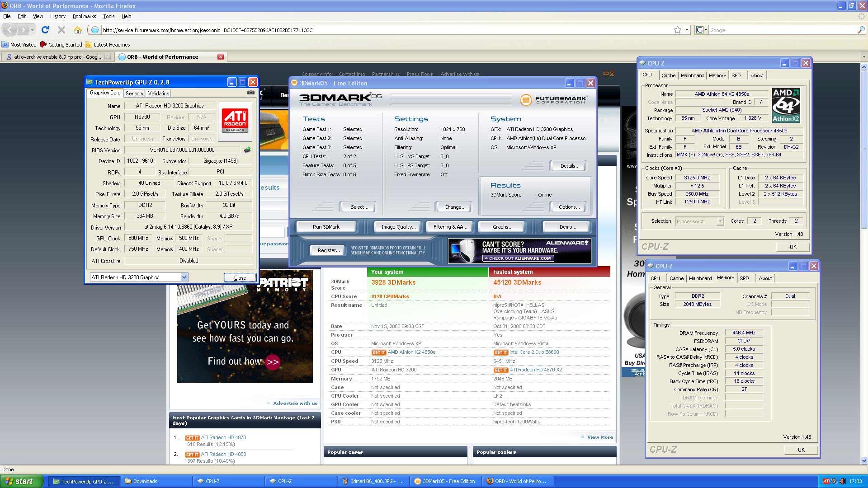Open Getting Started bookmark
Image resolution: width=868 pixels, height=488 pixels.
coord(61,45)
